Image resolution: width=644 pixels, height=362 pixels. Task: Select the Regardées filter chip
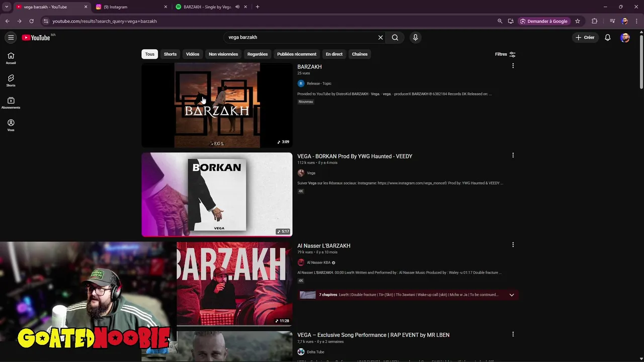pos(258,54)
